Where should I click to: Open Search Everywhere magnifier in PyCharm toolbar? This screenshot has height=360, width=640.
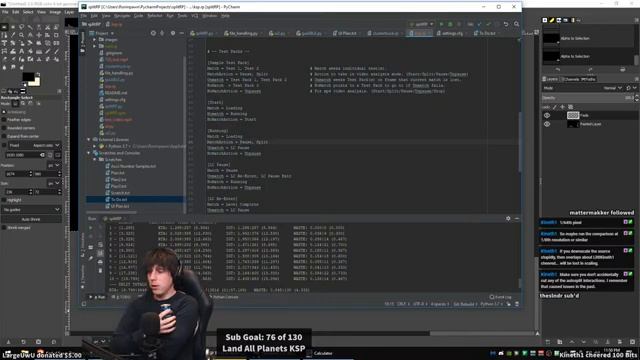point(516,24)
